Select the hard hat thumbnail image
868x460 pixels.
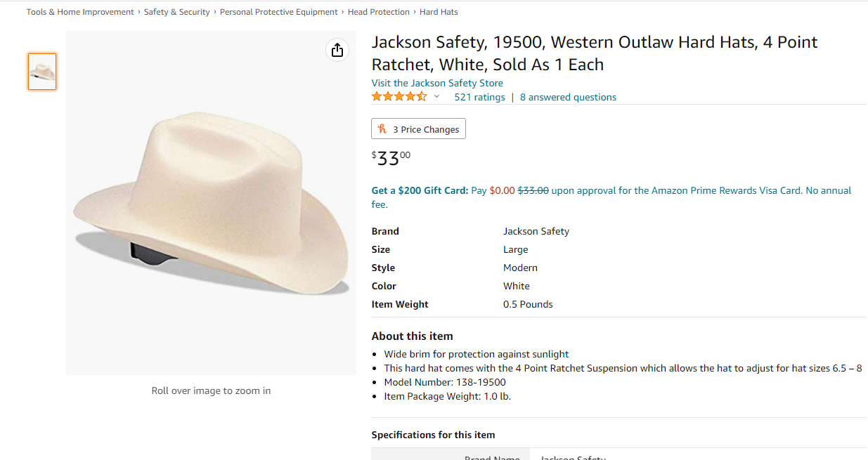click(x=42, y=72)
